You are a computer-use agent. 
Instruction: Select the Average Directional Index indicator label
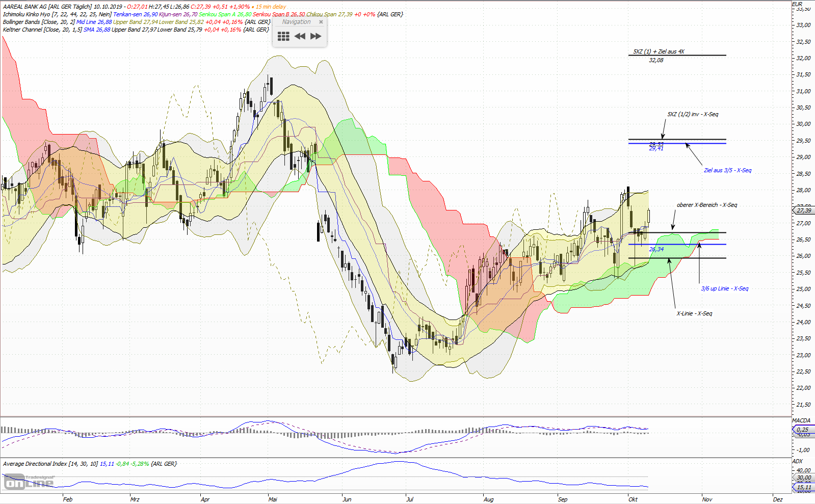(x=50, y=464)
